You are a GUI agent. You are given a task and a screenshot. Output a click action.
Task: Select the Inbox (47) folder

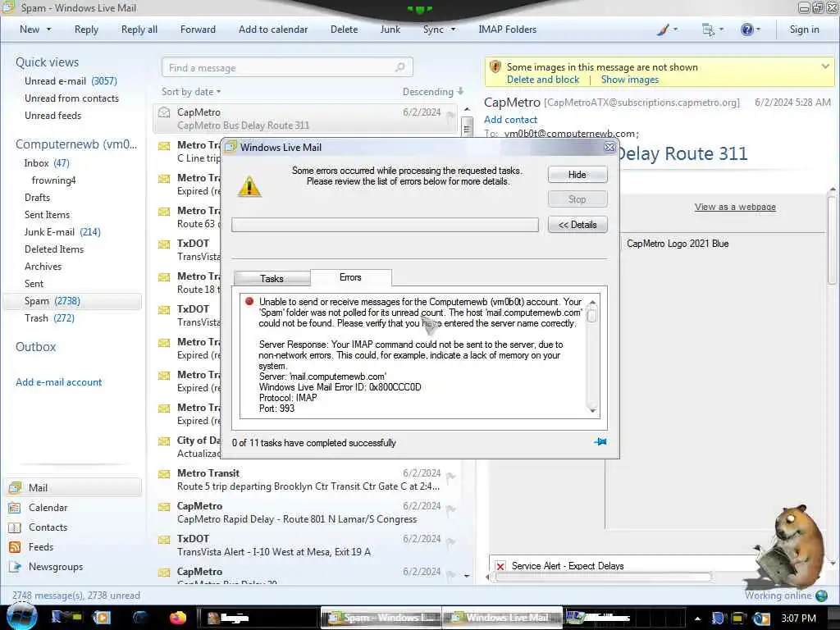pos(47,163)
